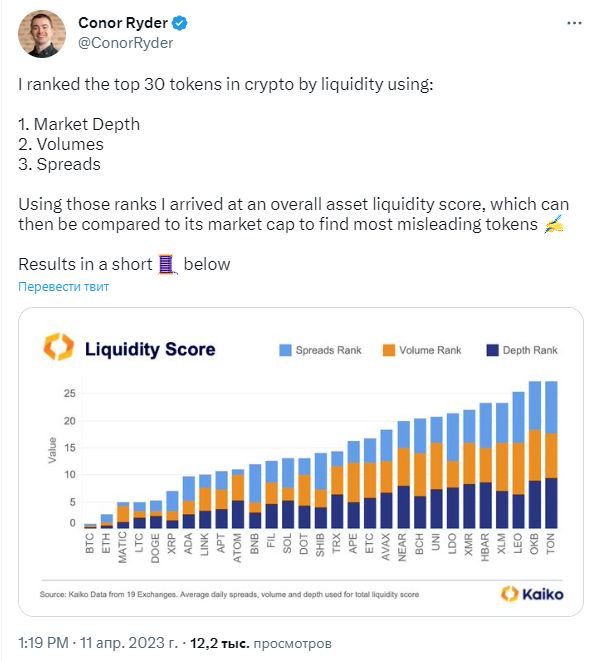Open the three-dot more options menu

coord(574,23)
